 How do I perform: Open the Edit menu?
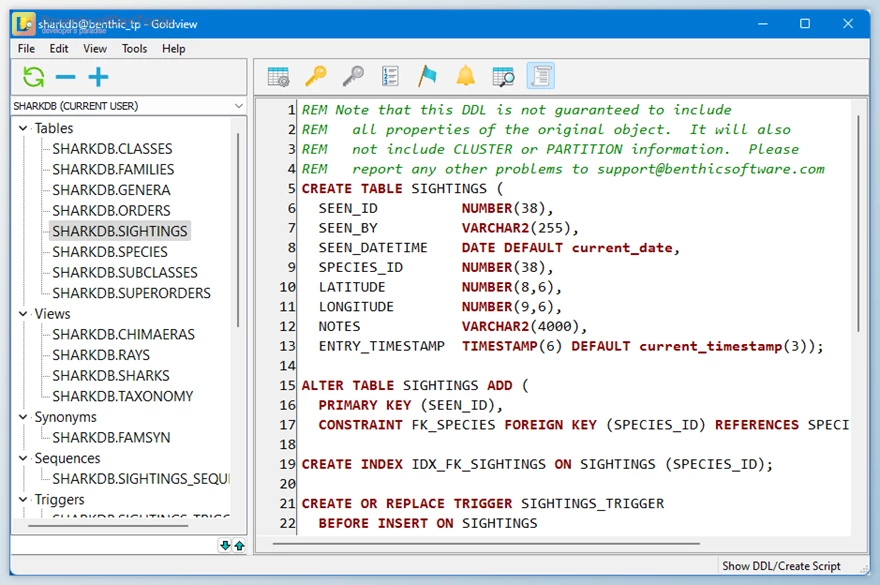[59, 49]
